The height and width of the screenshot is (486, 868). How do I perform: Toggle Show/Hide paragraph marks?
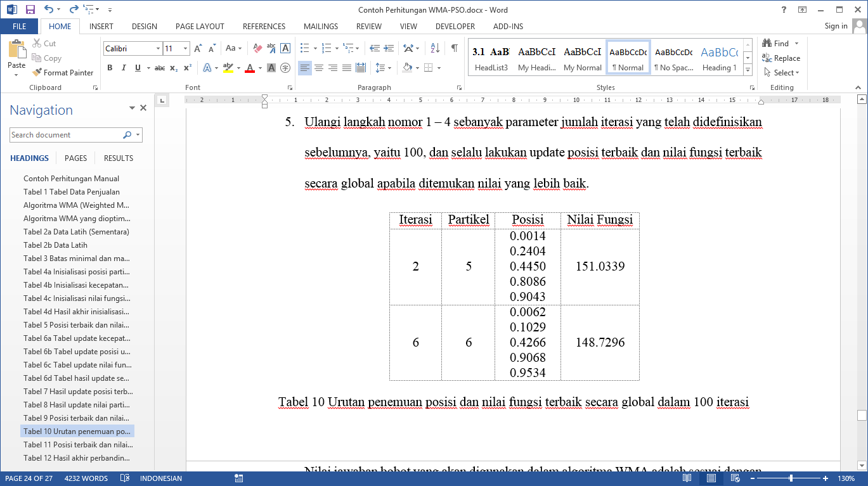pos(454,48)
